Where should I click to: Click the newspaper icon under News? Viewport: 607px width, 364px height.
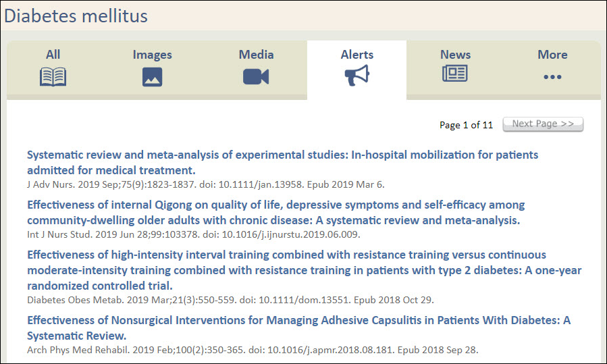pyautogui.click(x=455, y=74)
